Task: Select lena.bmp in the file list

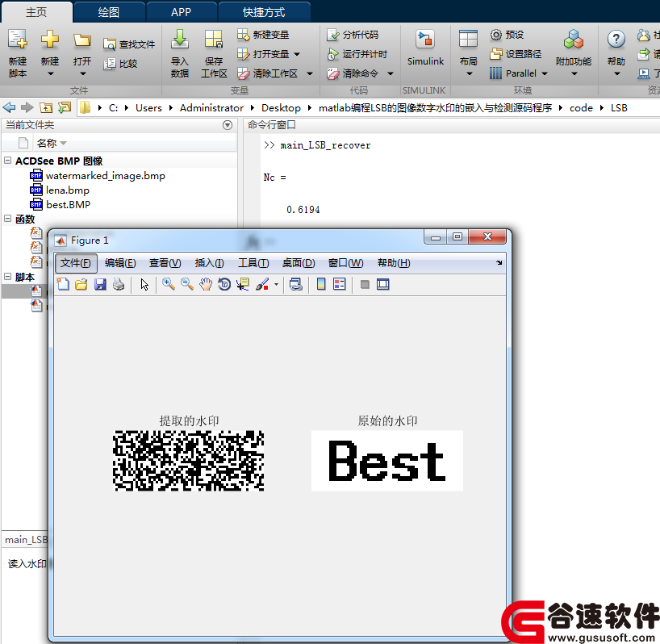Action: 67,190
